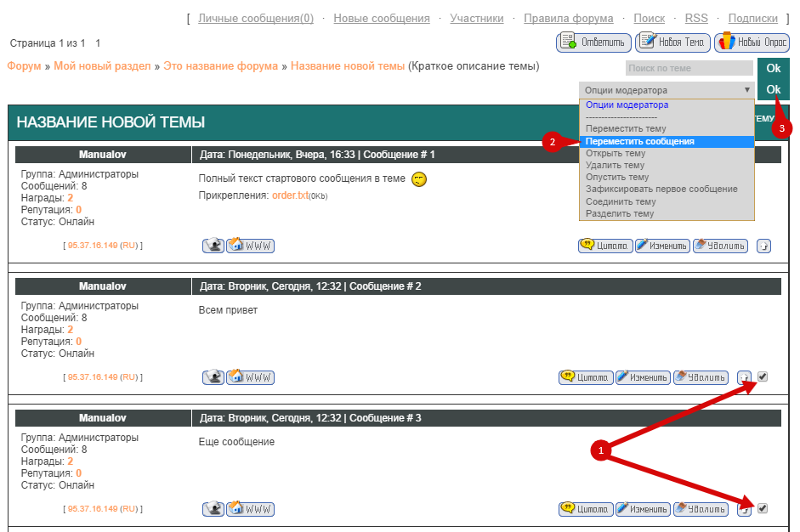
Task: Start a new poll with Новый Опрос
Action: (x=752, y=42)
